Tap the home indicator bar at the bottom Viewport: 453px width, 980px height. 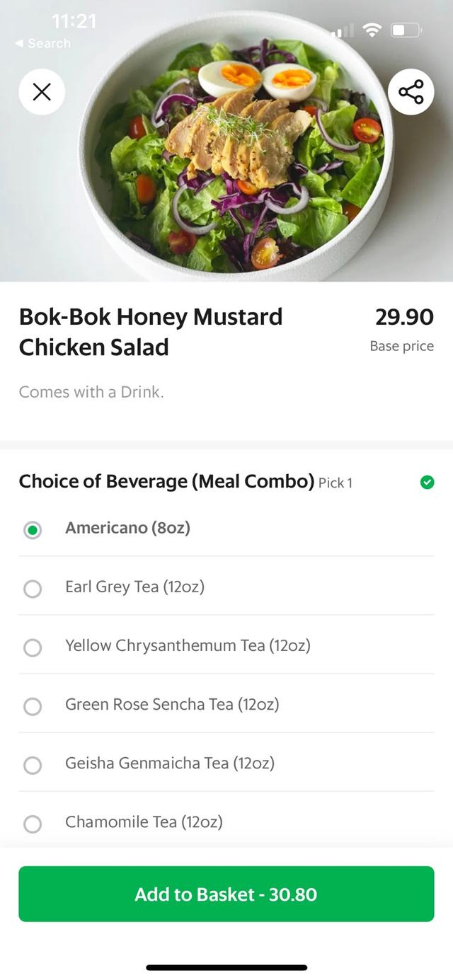[x=226, y=967]
